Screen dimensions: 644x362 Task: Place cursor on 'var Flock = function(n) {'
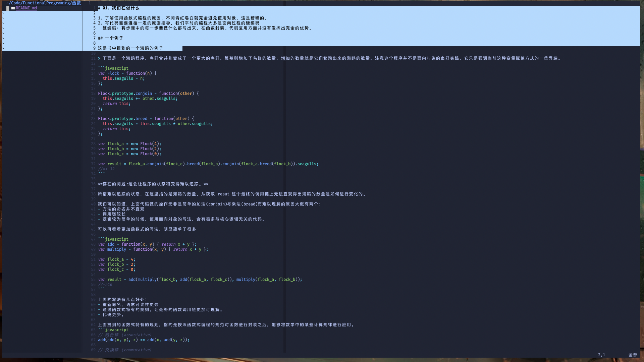127,73
